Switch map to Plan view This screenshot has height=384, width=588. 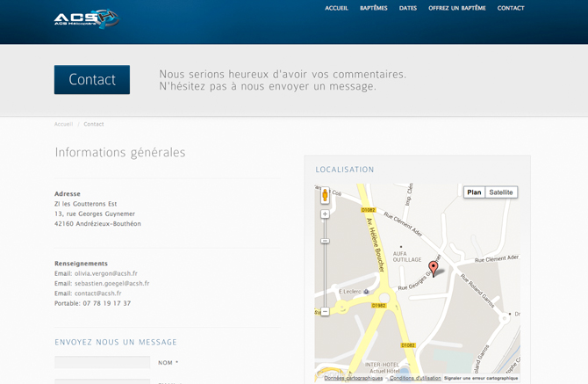tap(474, 192)
